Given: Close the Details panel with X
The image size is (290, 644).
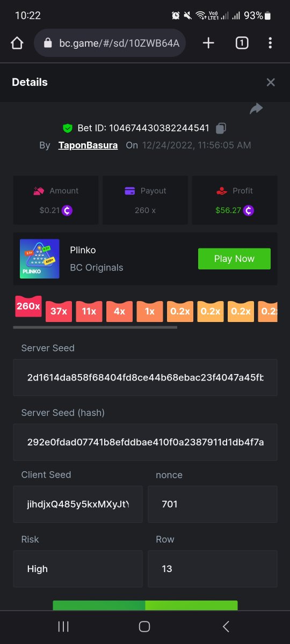Looking at the screenshot, I should tap(271, 82).
